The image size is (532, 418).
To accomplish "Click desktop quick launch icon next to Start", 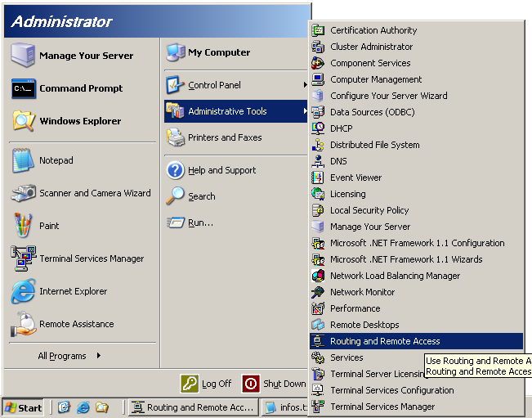I will (64, 407).
